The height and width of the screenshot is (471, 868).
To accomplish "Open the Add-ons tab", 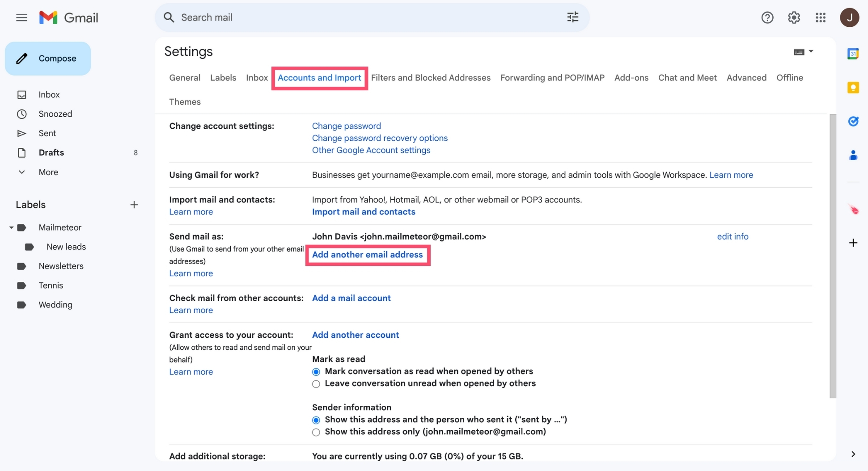I will click(x=631, y=78).
